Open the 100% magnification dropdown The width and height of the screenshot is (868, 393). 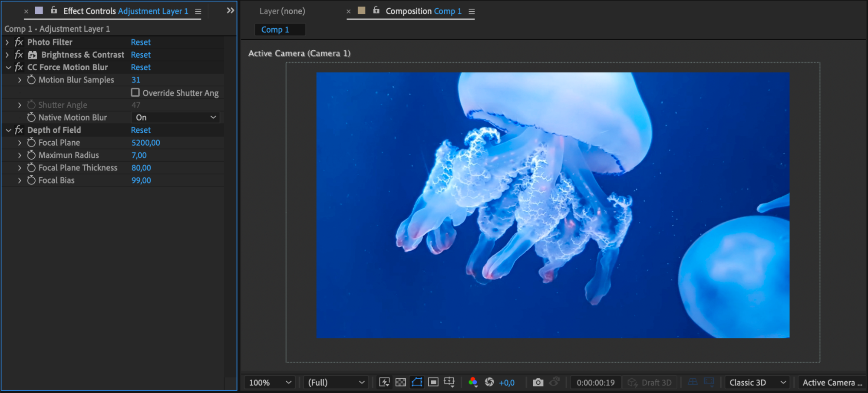(x=270, y=383)
